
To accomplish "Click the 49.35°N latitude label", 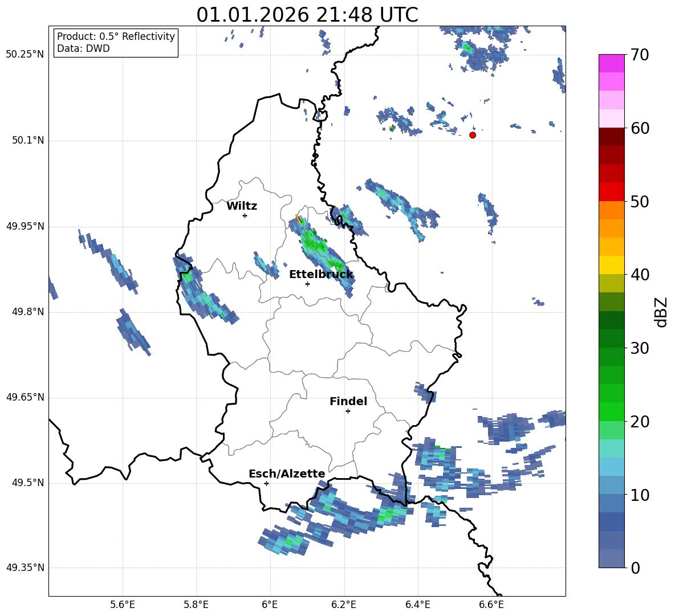I will pos(25,568).
